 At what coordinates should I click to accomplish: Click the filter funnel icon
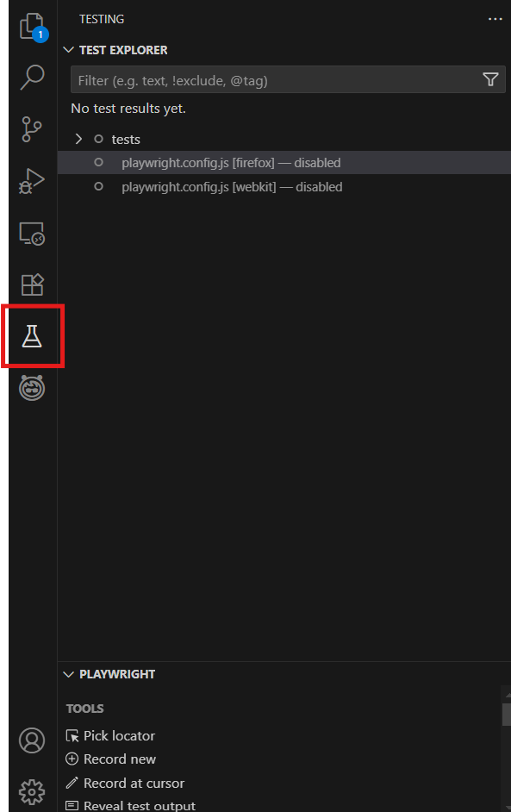490,79
